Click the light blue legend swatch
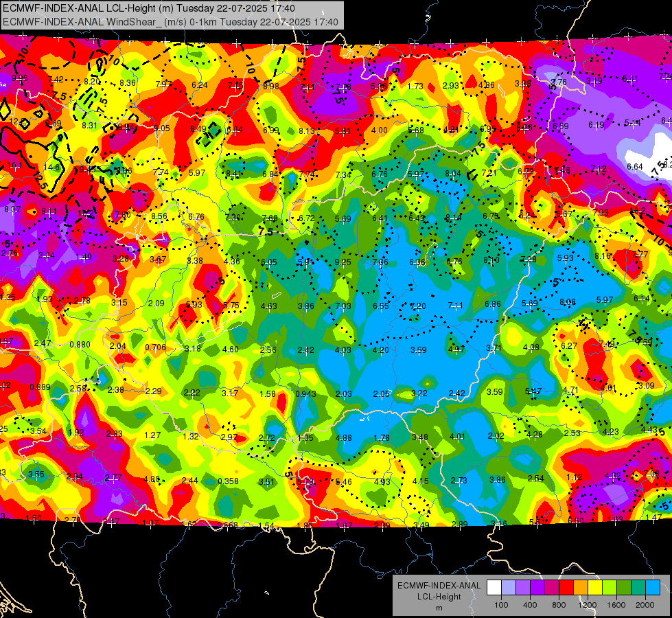Screen dimensions: 672x618 click(653, 587)
